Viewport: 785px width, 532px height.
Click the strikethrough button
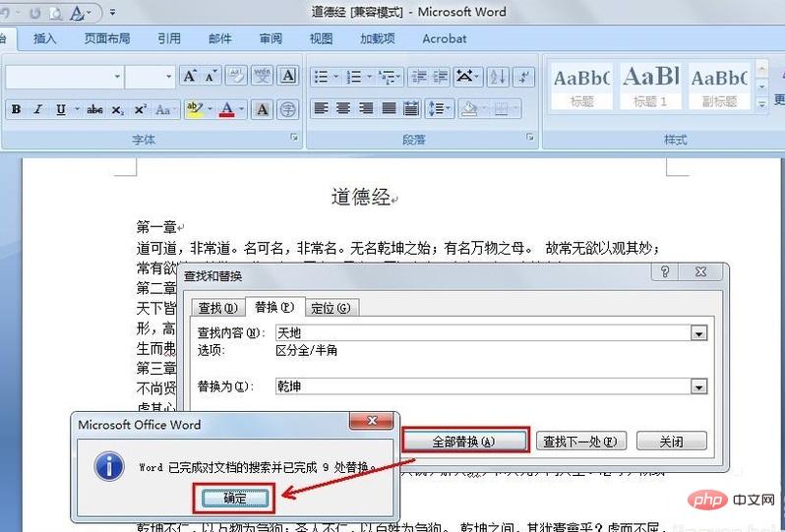point(95,110)
